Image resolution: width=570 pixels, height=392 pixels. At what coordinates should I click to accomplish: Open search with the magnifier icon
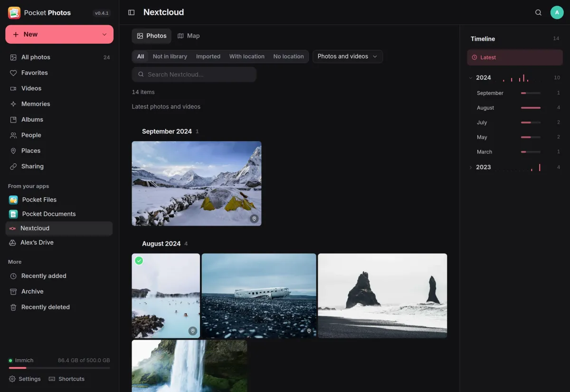(x=538, y=12)
